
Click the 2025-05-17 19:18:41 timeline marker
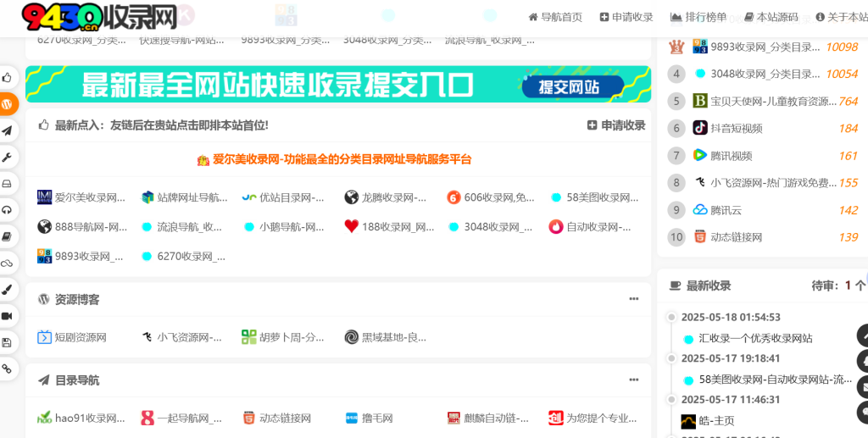tap(672, 358)
